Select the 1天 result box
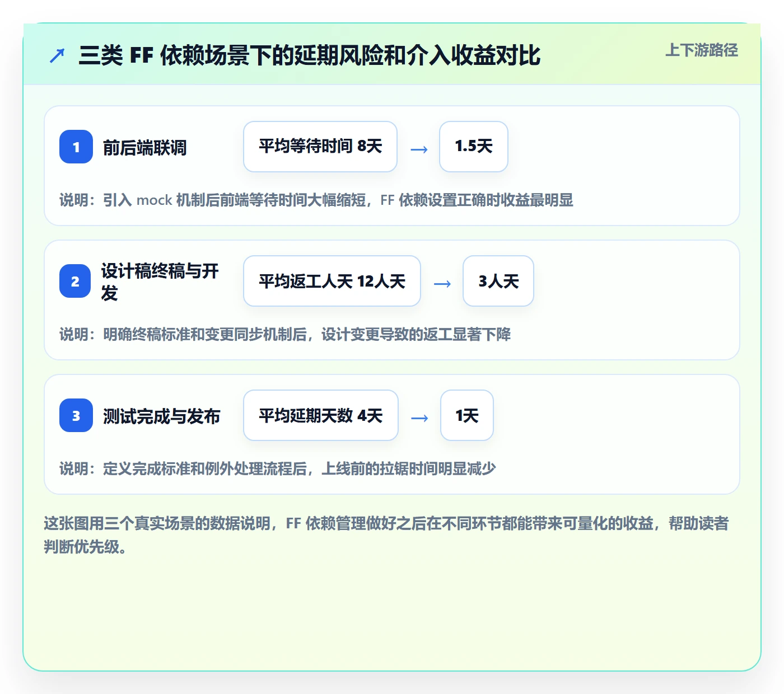Viewport: 784px width, 694px height. [x=467, y=415]
